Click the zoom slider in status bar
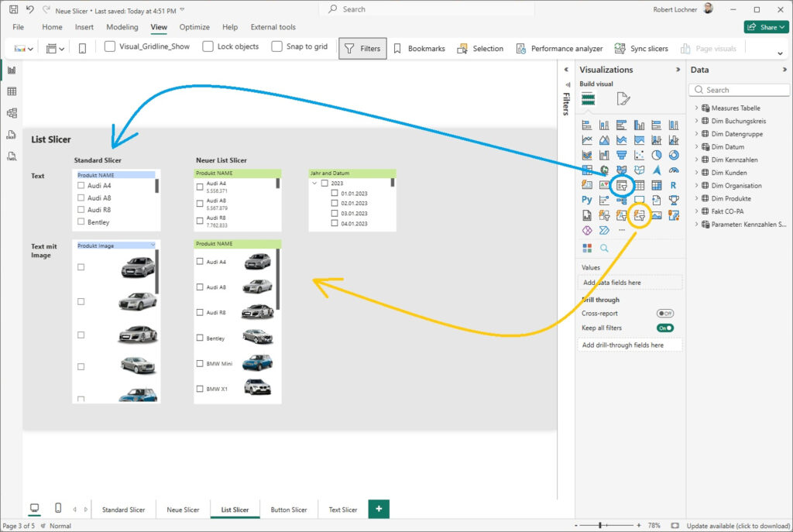 [x=600, y=526]
